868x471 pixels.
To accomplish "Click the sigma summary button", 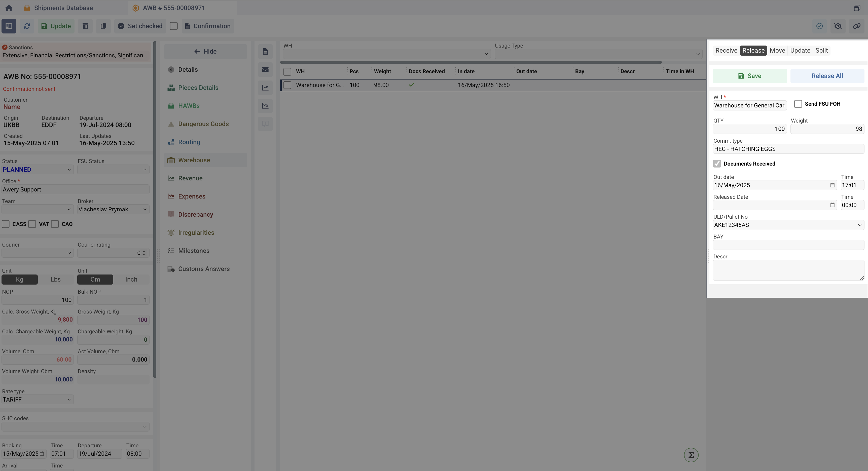I will [x=691, y=455].
